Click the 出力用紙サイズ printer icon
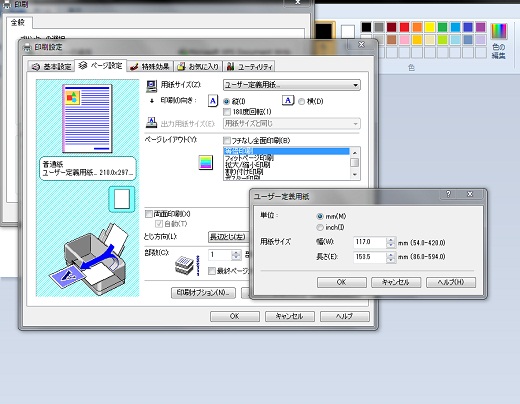The width and height of the screenshot is (520, 404). pos(152,123)
